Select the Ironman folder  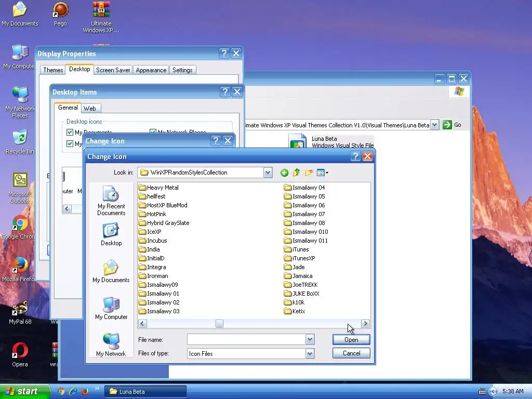tap(153, 276)
